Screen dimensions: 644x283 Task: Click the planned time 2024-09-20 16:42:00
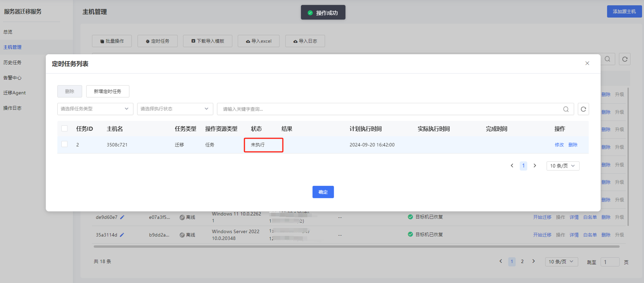point(372,145)
